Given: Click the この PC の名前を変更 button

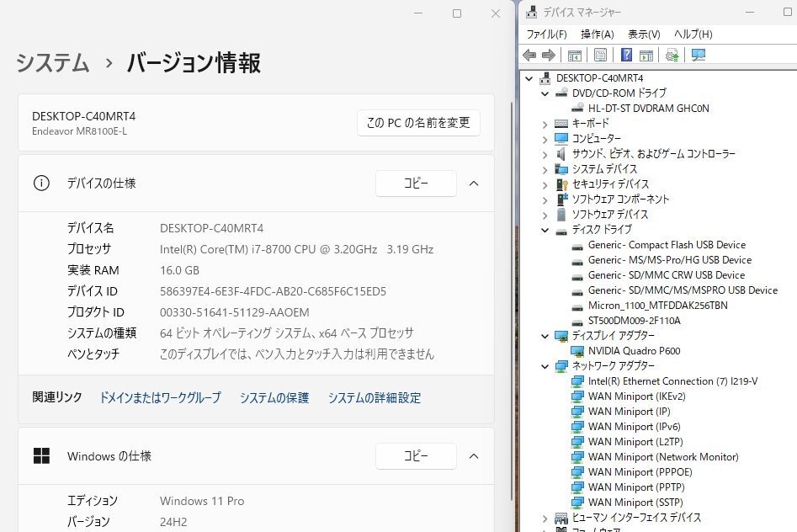Looking at the screenshot, I should click(x=418, y=123).
